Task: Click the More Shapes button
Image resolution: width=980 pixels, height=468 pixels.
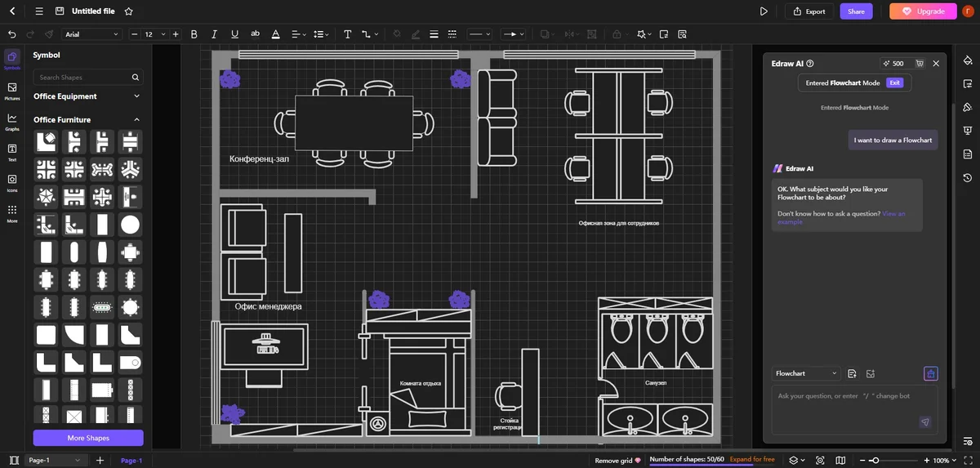Action: 87,438
